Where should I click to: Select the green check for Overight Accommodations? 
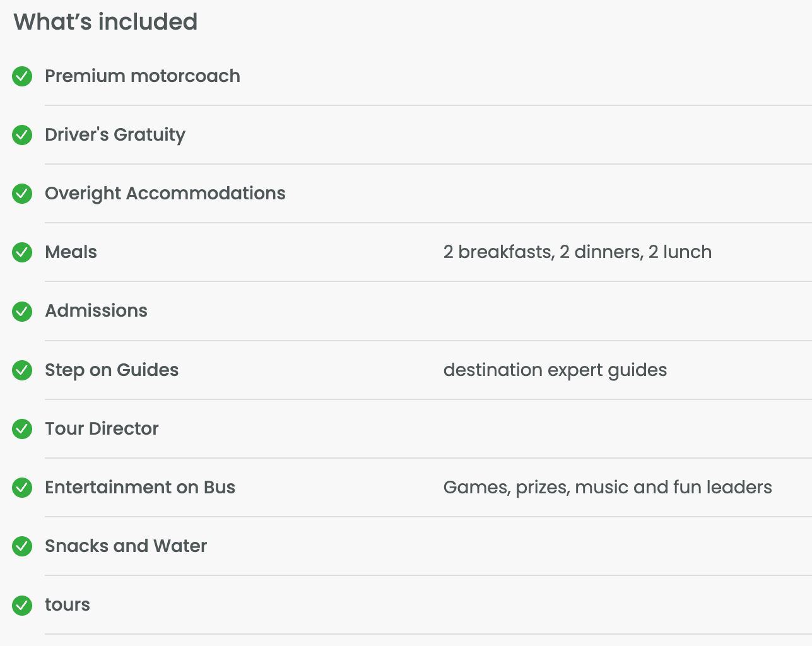pos(22,194)
